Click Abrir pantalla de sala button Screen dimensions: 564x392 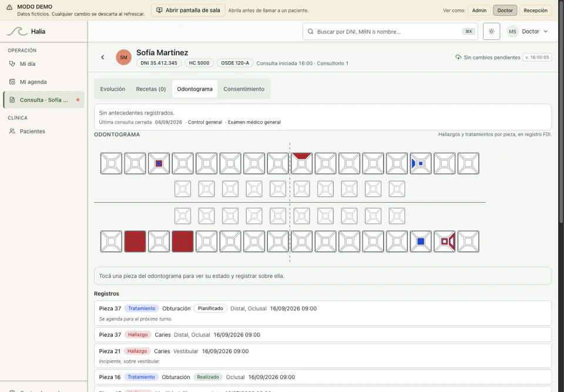pos(188,11)
